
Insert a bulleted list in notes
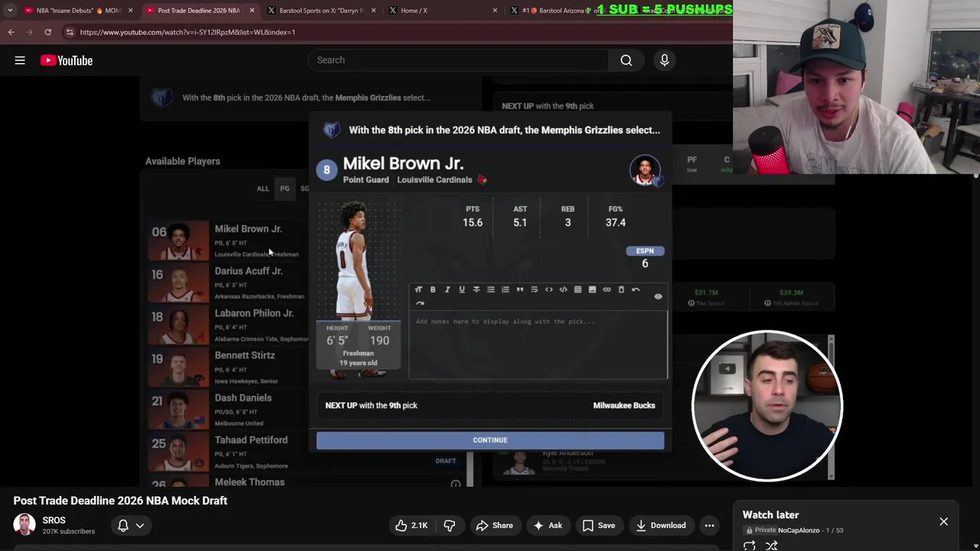coord(491,290)
